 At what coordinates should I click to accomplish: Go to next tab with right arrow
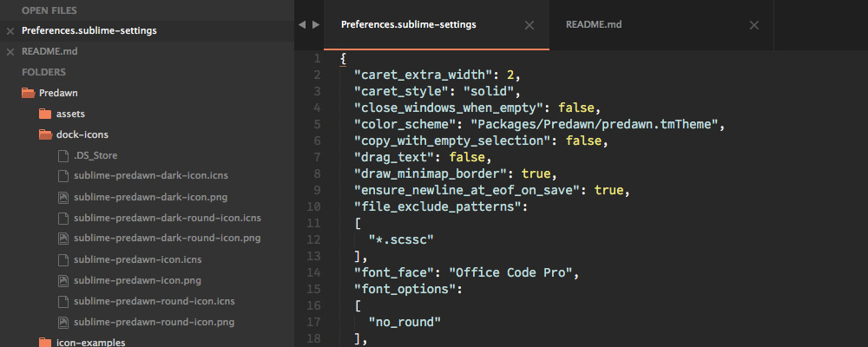pos(316,25)
